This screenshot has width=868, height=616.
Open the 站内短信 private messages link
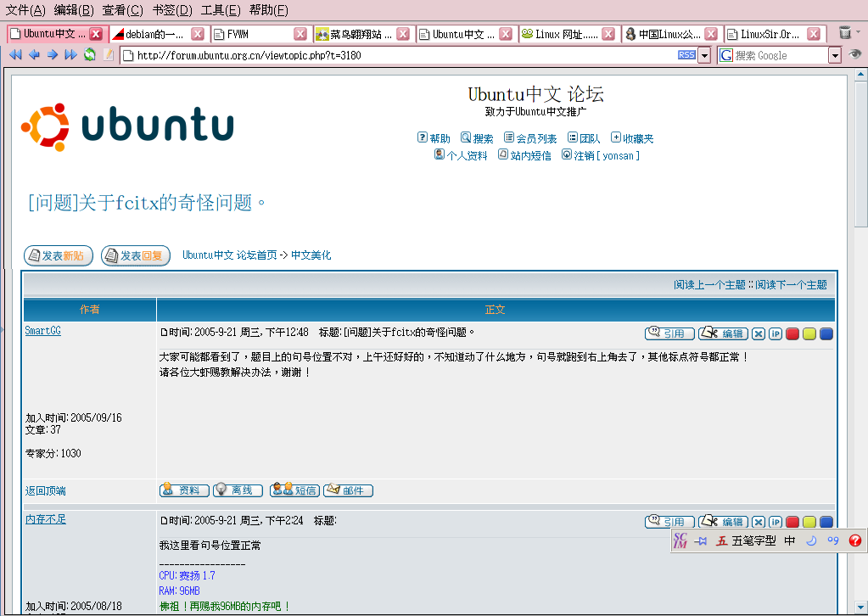click(524, 155)
